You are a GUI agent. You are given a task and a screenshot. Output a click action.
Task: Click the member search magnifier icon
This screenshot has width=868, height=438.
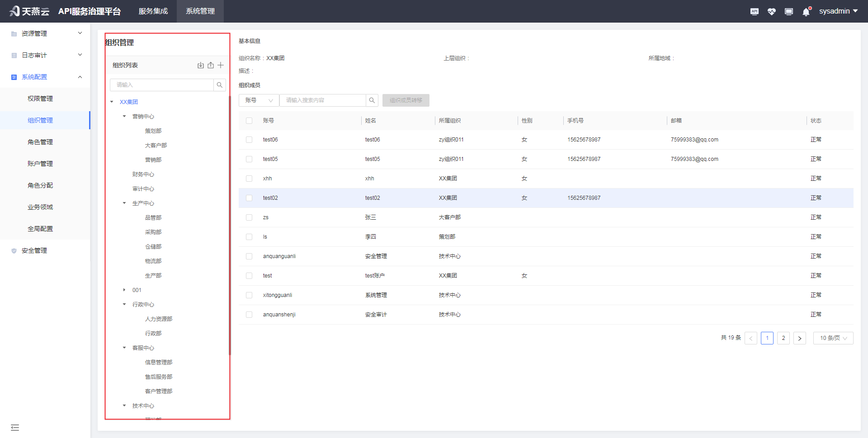click(x=372, y=100)
